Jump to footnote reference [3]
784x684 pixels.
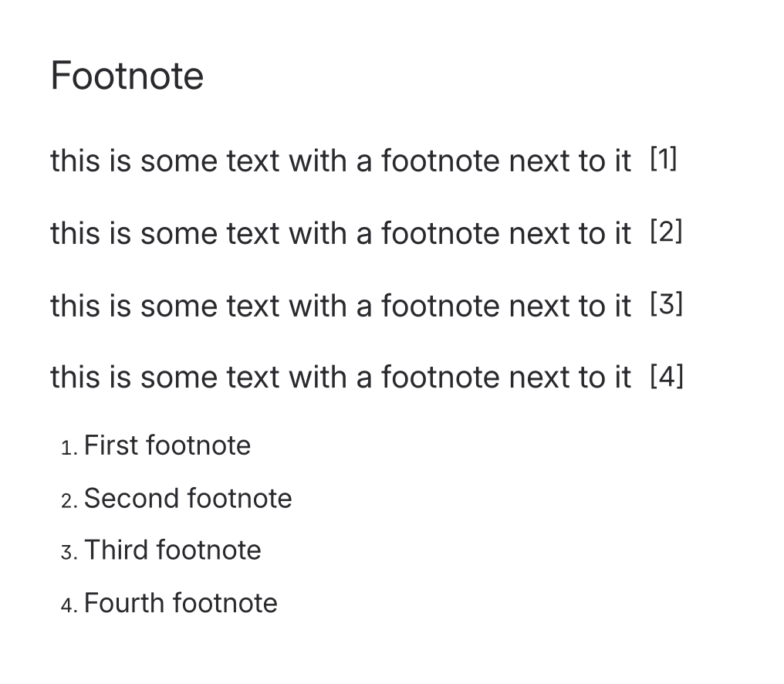click(x=667, y=304)
